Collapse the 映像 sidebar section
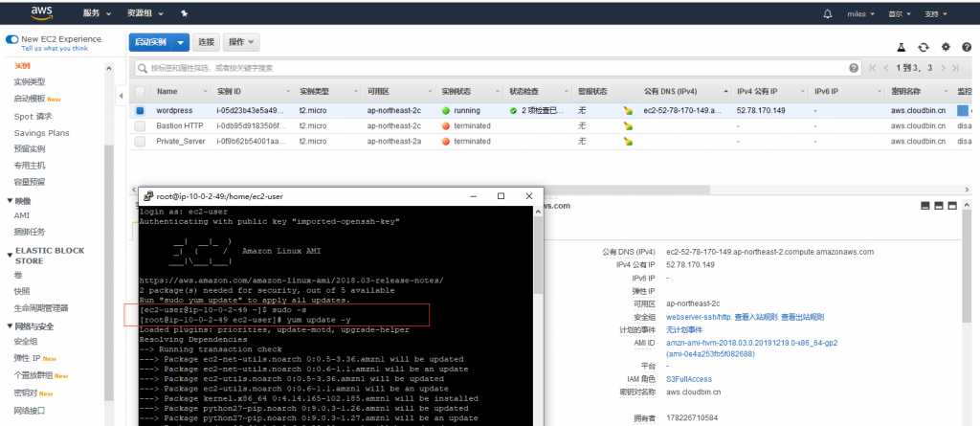Viewport: 980px width, 426px height. click(x=10, y=201)
